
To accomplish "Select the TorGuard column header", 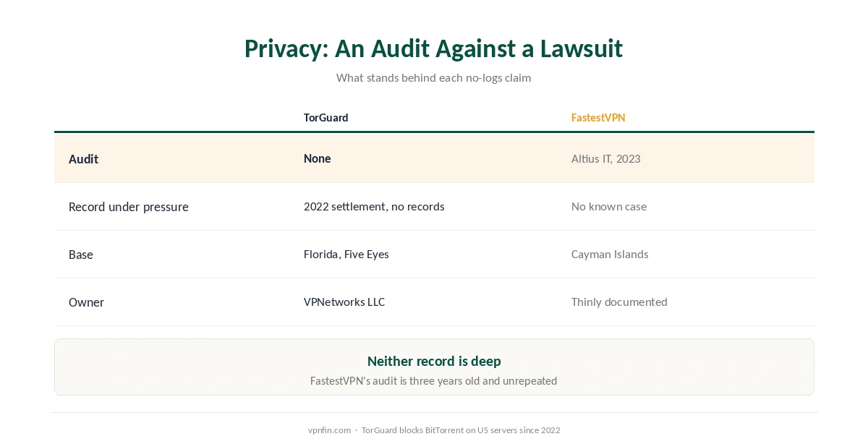I will [x=325, y=117].
